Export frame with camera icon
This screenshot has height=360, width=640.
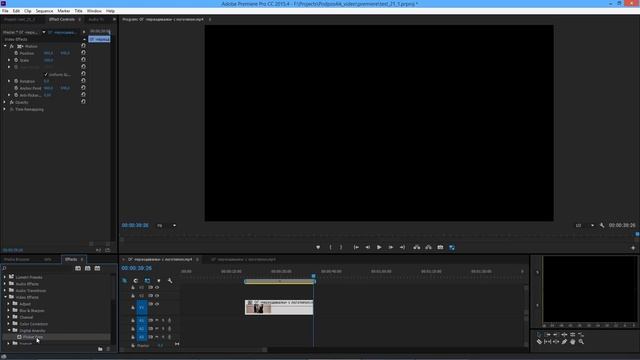[440, 247]
